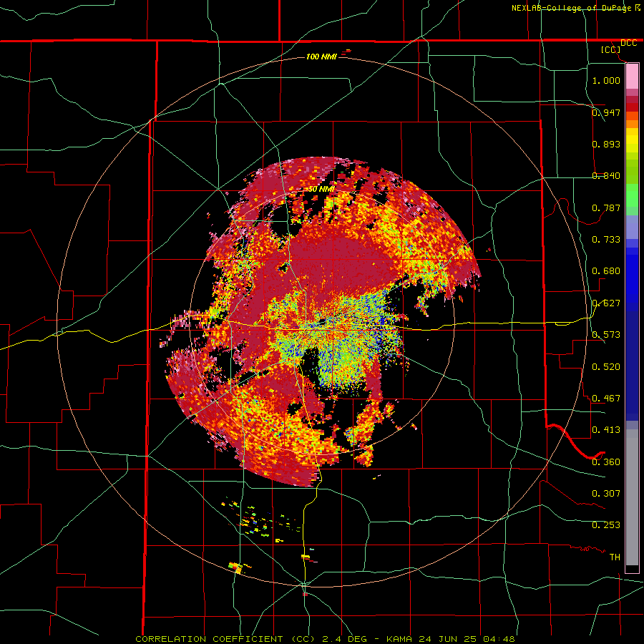Click the 0.787 scale value
Image resolution: width=644 pixels, height=644 pixels.
606,208
